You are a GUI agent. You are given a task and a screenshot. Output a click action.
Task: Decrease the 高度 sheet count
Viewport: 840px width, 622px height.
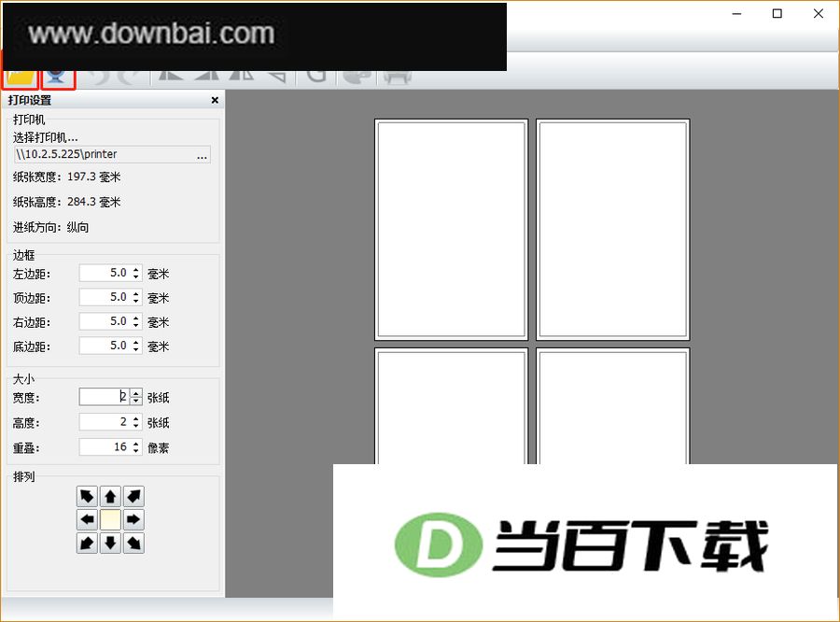[136, 425]
